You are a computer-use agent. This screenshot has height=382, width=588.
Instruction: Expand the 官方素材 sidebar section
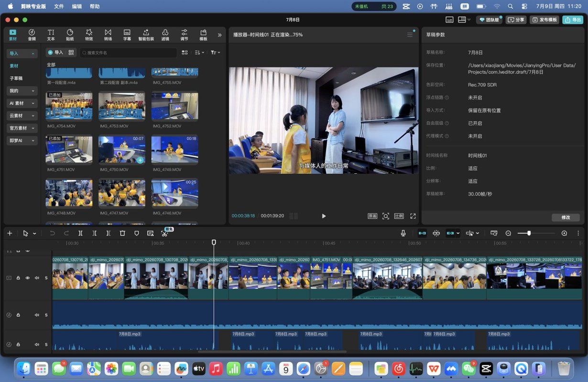pyautogui.click(x=22, y=128)
